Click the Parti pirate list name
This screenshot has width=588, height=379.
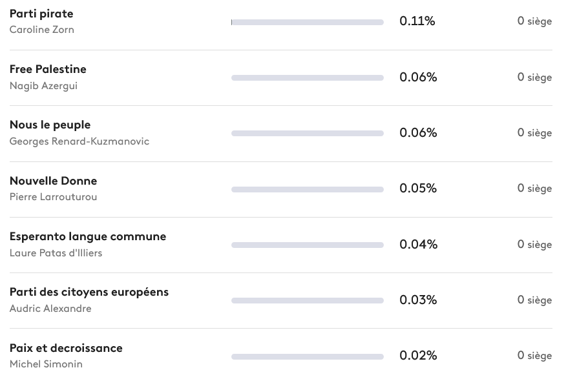click(41, 14)
